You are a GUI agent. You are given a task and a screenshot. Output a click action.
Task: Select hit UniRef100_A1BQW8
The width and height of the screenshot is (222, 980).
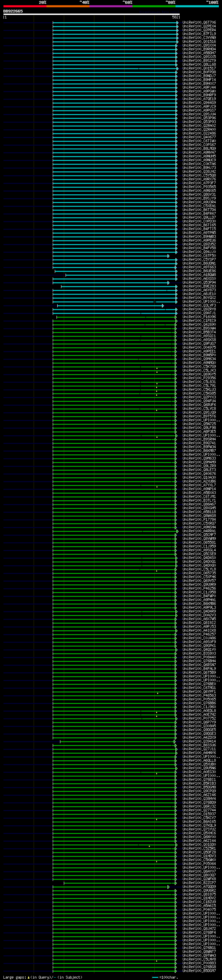[199, 275]
